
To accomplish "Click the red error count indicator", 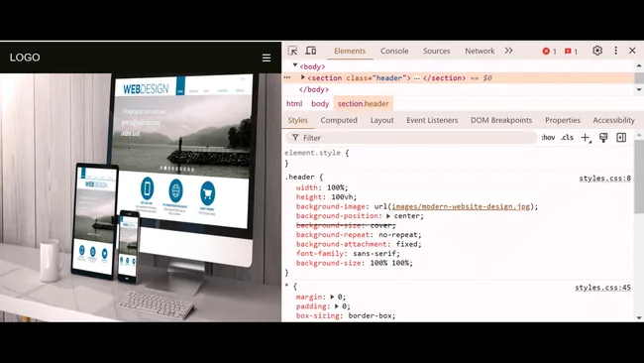I will tap(549, 52).
